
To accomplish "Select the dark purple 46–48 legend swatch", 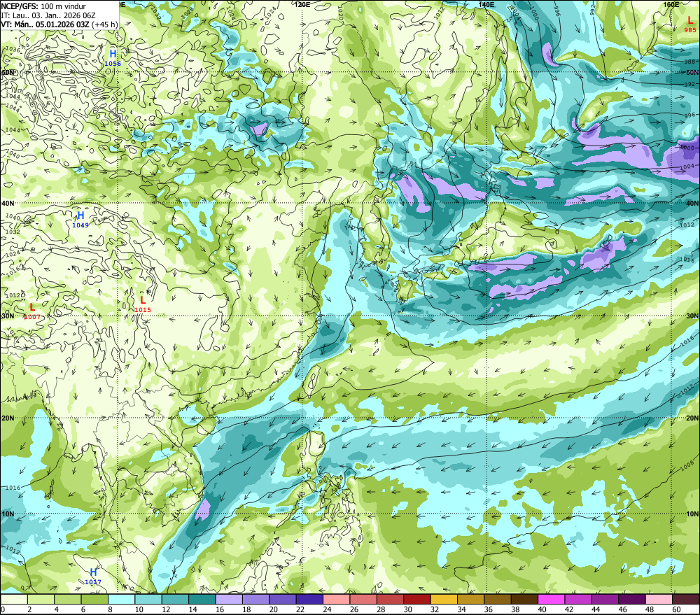I will coord(631,600).
